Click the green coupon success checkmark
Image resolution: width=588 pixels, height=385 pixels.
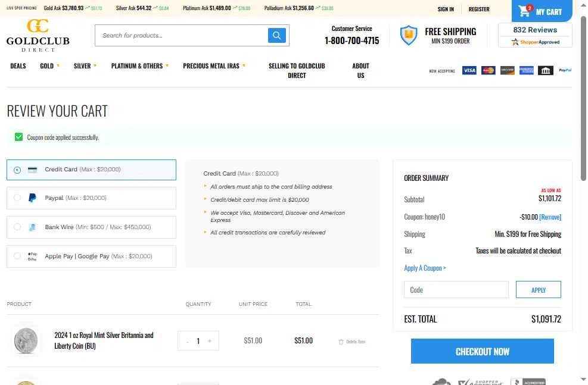[x=18, y=137]
